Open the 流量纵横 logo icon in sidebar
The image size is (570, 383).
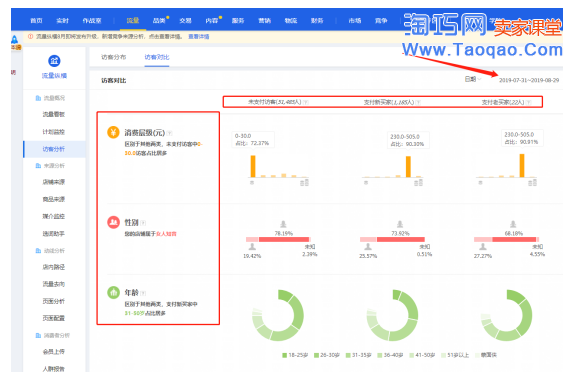[x=54, y=61]
